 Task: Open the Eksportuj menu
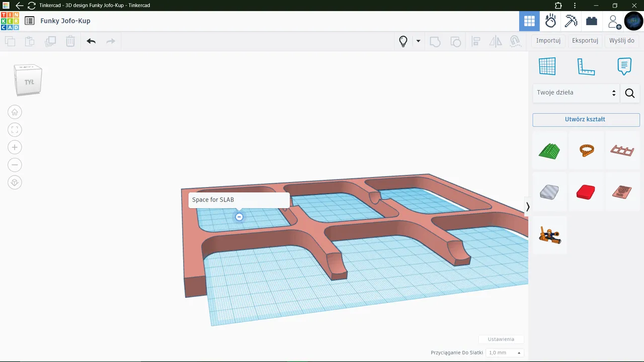click(585, 41)
